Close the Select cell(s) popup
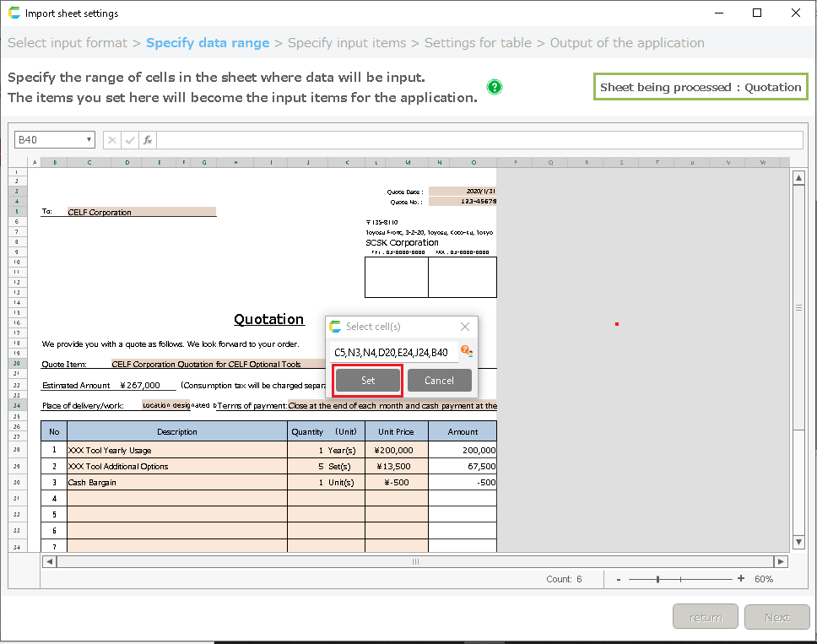This screenshot has width=817, height=644. pyautogui.click(x=465, y=327)
